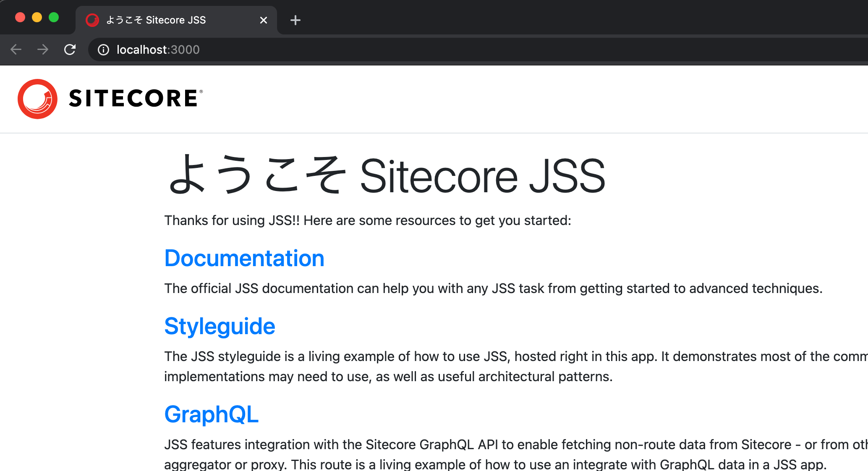Click 'The official JSS documentation' paragraph

pyautogui.click(x=493, y=288)
